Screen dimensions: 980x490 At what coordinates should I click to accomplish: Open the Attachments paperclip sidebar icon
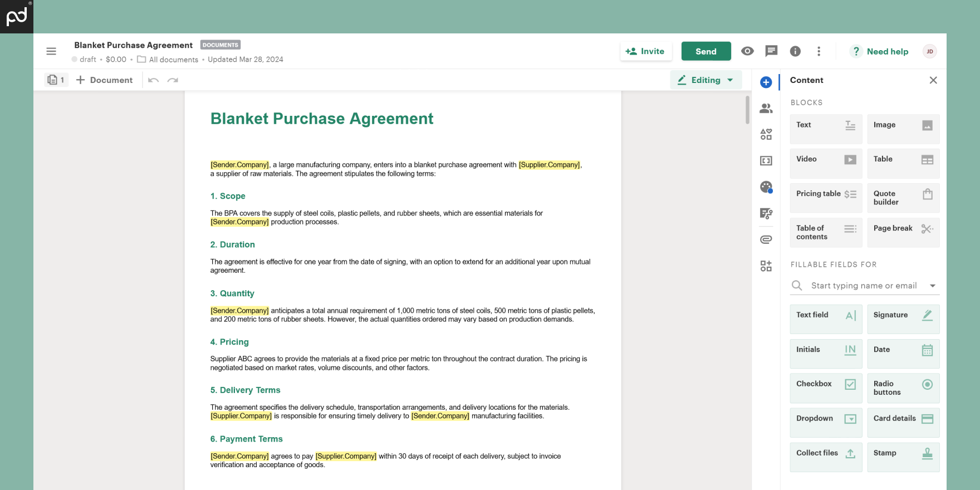tap(766, 239)
